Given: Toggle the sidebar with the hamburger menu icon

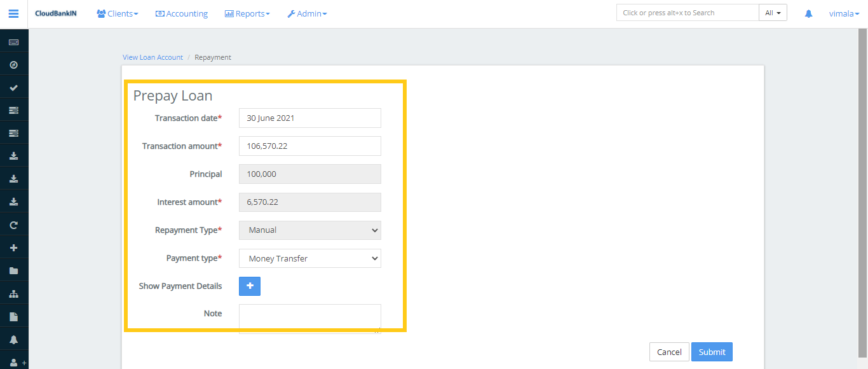Looking at the screenshot, I should click(13, 13).
